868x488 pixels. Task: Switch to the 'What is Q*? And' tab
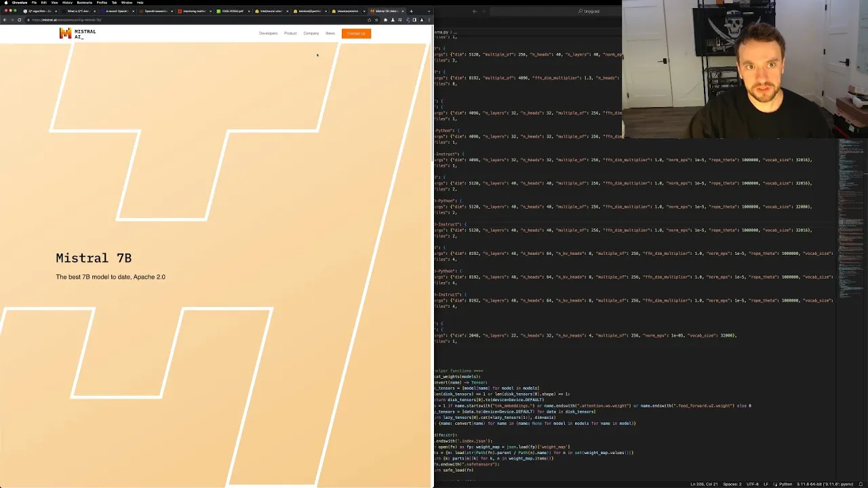click(78, 11)
